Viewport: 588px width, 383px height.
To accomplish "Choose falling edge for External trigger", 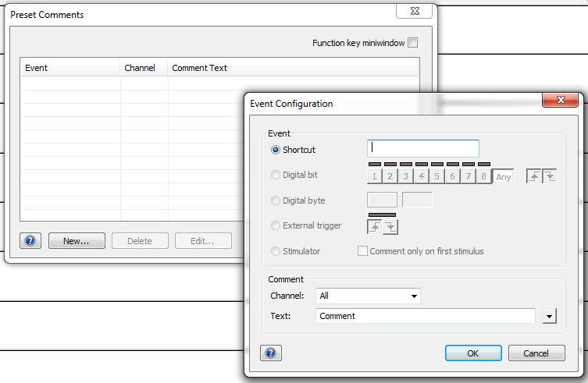I will pos(390,226).
